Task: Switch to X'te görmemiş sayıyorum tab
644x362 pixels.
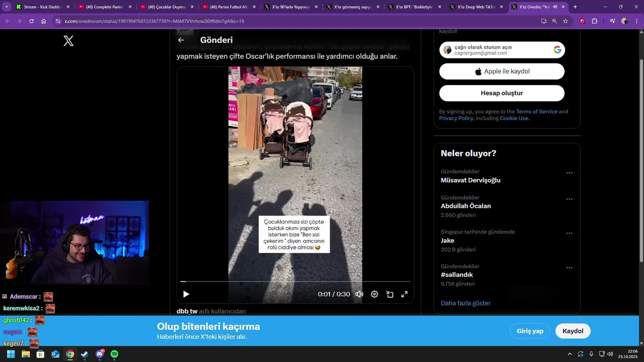Action: 353,7
